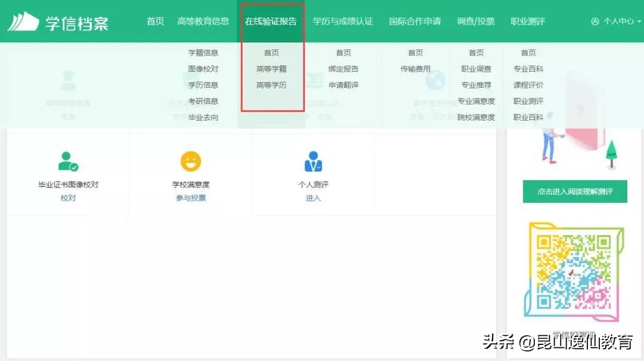Click 校对 below 毕业证书图像校对
This screenshot has width=644, height=361.
point(67,198)
